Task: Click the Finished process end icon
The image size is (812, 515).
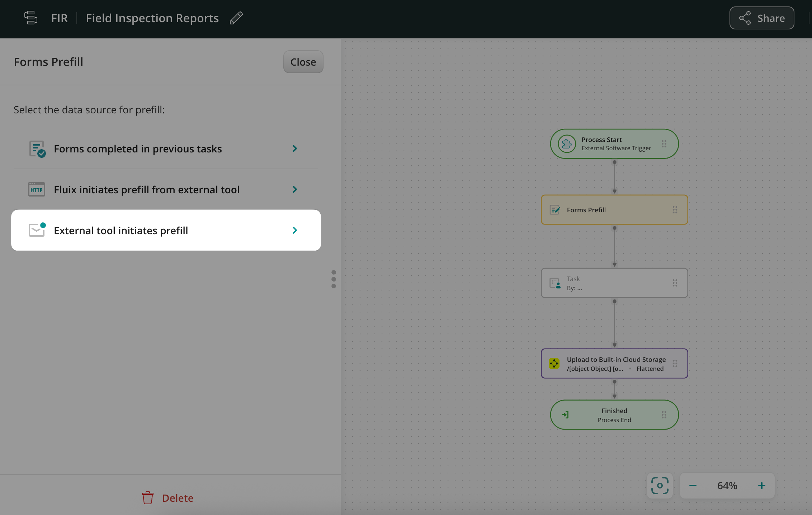Action: point(565,415)
